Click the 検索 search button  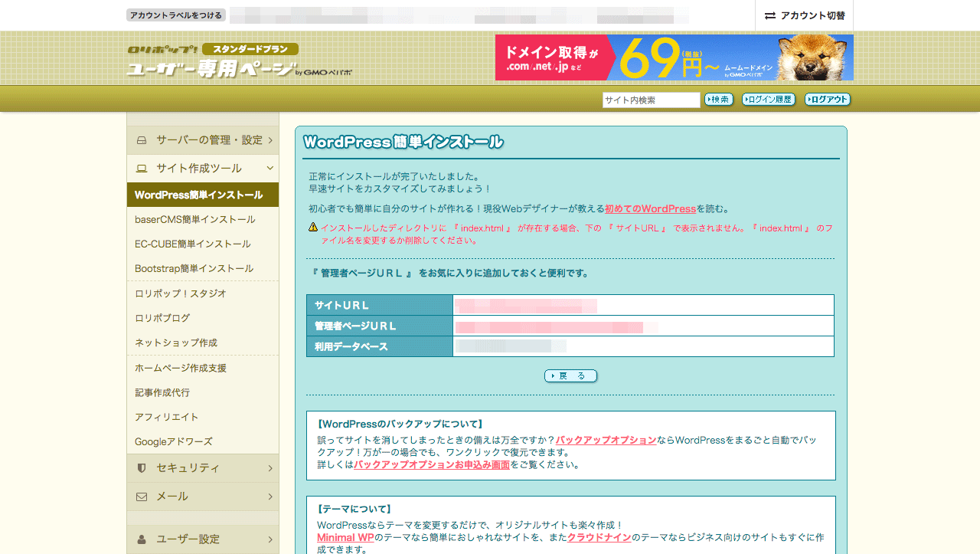[x=719, y=100]
